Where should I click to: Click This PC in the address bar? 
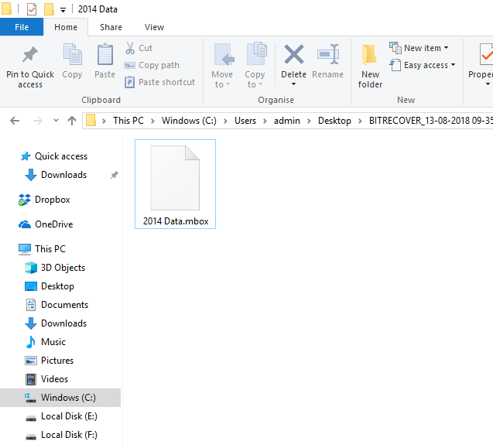(128, 121)
